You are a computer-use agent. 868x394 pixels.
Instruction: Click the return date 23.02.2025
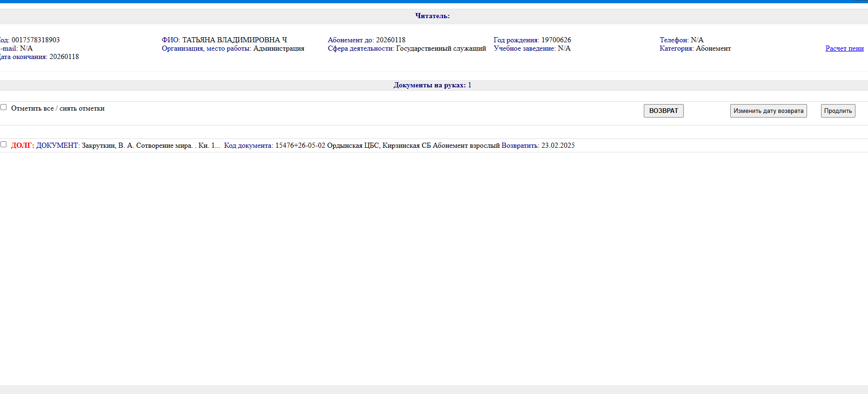pyautogui.click(x=558, y=145)
